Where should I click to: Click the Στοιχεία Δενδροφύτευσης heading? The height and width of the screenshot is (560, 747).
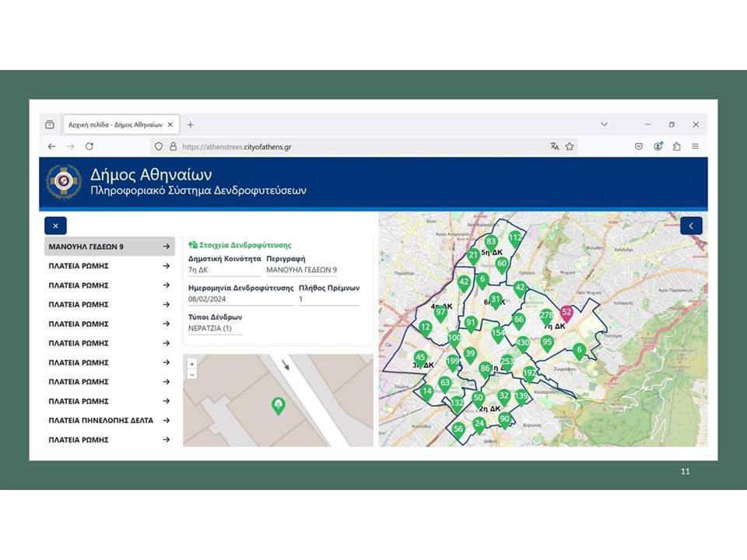[240, 245]
